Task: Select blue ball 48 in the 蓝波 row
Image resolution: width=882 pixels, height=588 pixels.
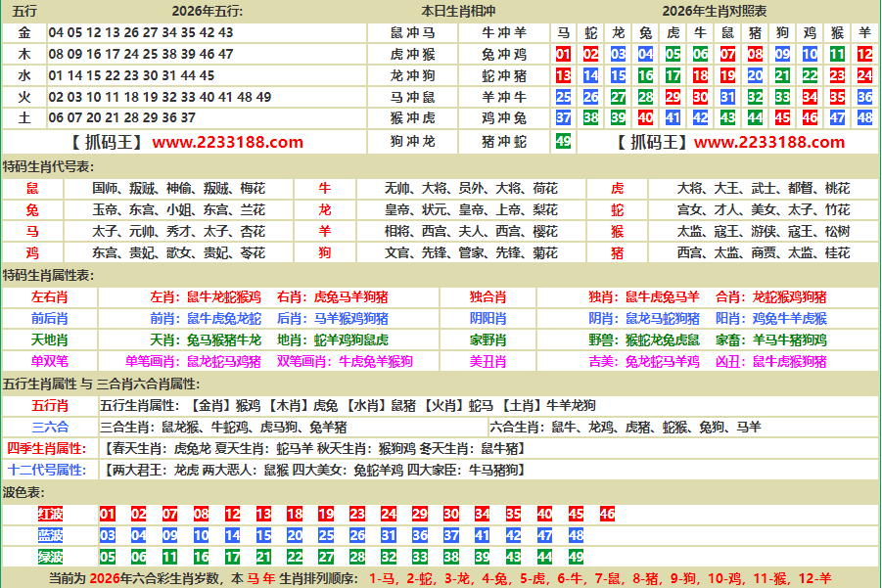Action: point(576,535)
